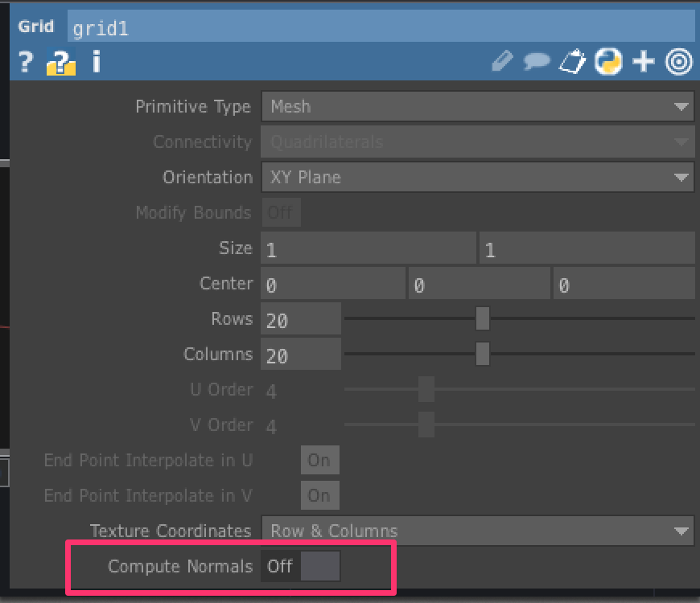Viewport: 700px width, 603px height.
Task: Click the plus add-parameter icon
Action: point(644,62)
